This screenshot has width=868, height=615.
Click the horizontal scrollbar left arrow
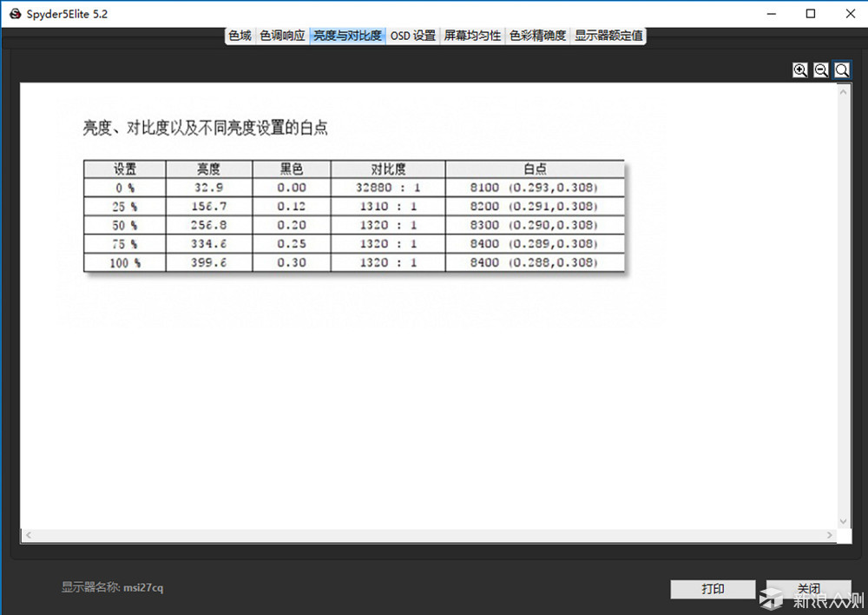pyautogui.click(x=28, y=537)
